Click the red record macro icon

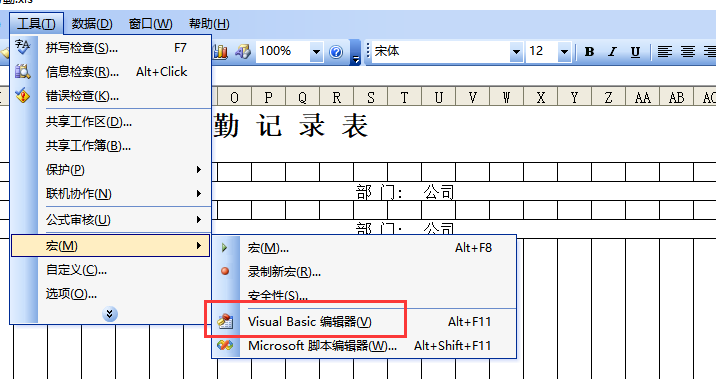click(x=225, y=271)
